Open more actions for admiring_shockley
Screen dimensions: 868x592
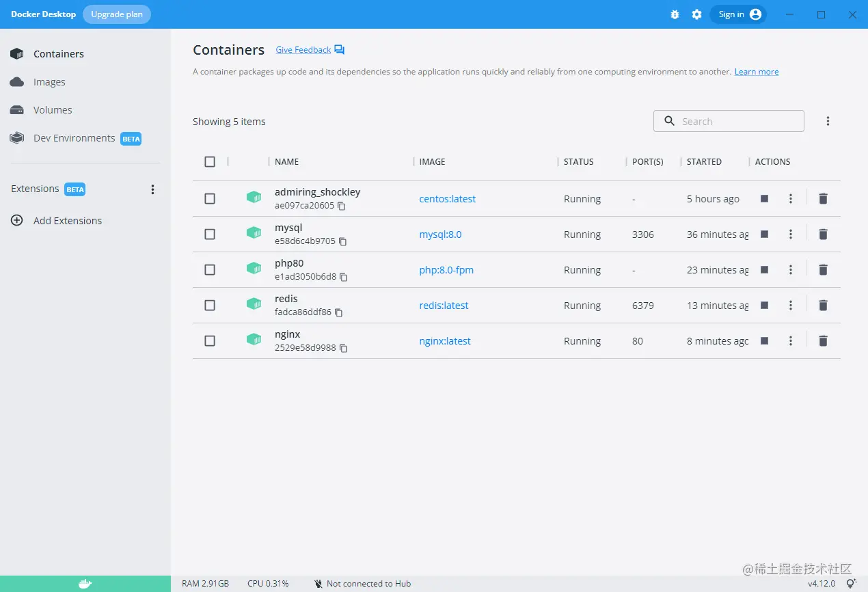click(x=791, y=198)
